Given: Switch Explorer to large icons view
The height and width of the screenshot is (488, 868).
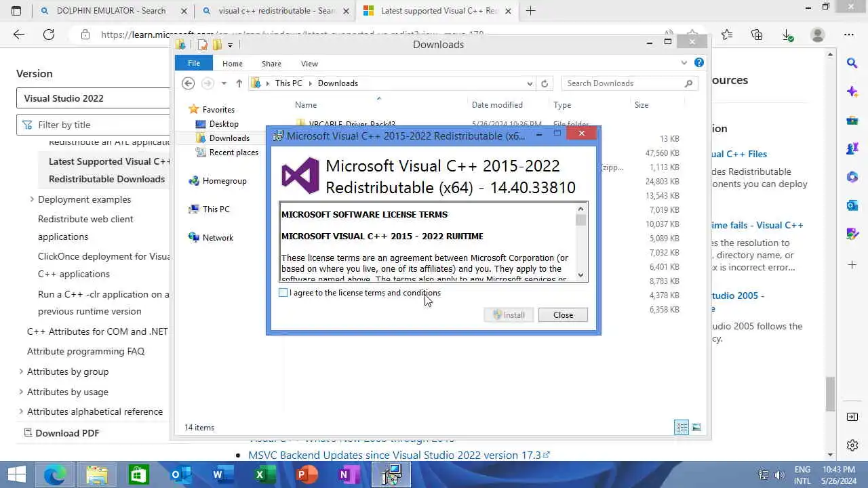Looking at the screenshot, I should 696,427.
